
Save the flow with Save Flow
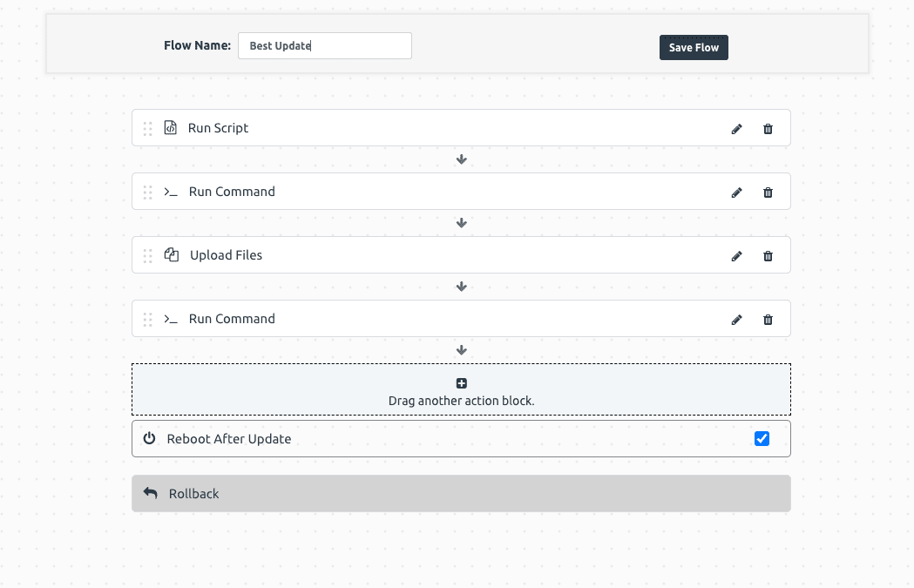[694, 47]
